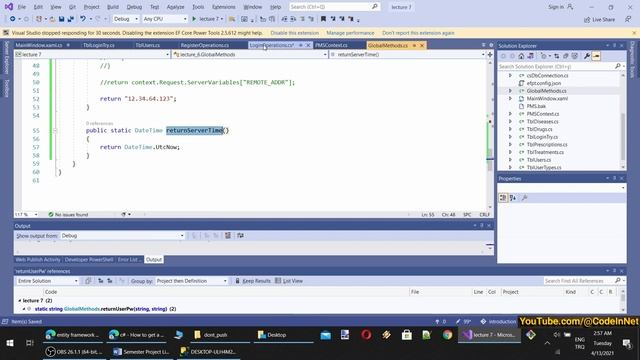
Task: Click the Sign in account icon
Action: click(x=570, y=7)
